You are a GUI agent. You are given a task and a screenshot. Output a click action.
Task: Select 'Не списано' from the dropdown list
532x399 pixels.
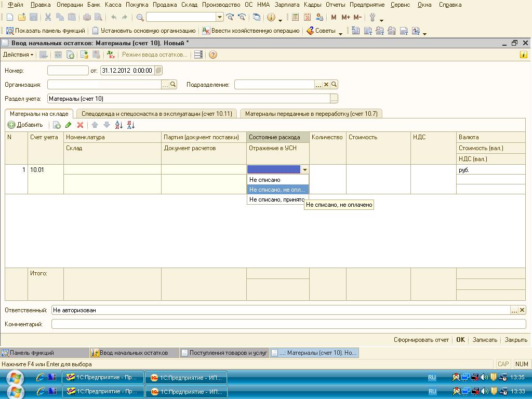pos(265,180)
